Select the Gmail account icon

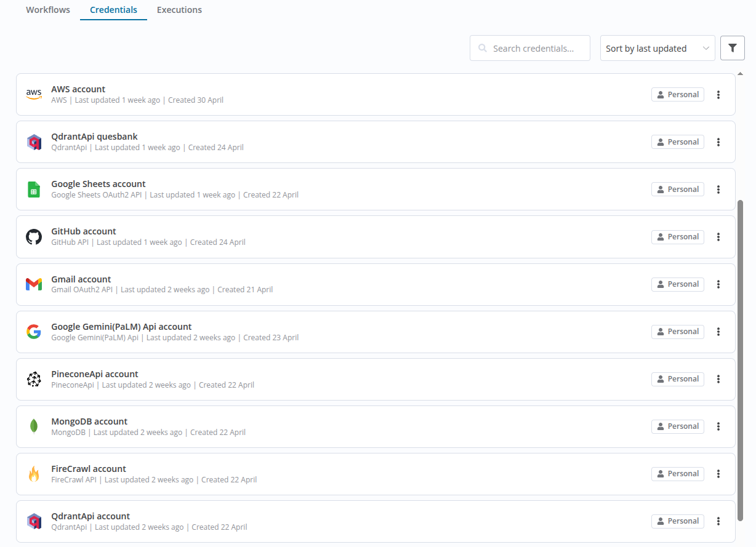[x=34, y=284]
